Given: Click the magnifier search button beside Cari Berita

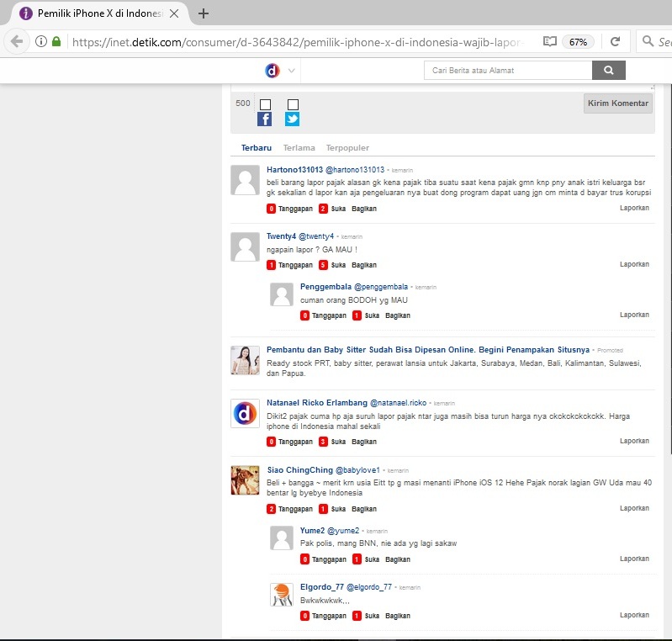Looking at the screenshot, I should pos(609,71).
